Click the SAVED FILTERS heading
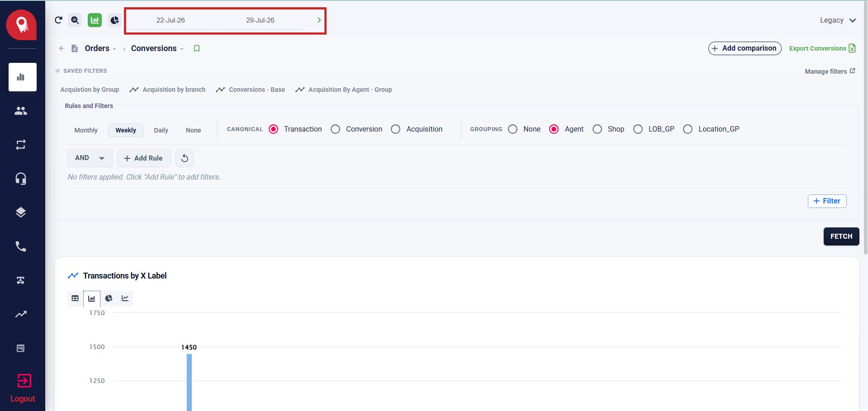Screen dimensions: 868x411 [x=85, y=71]
